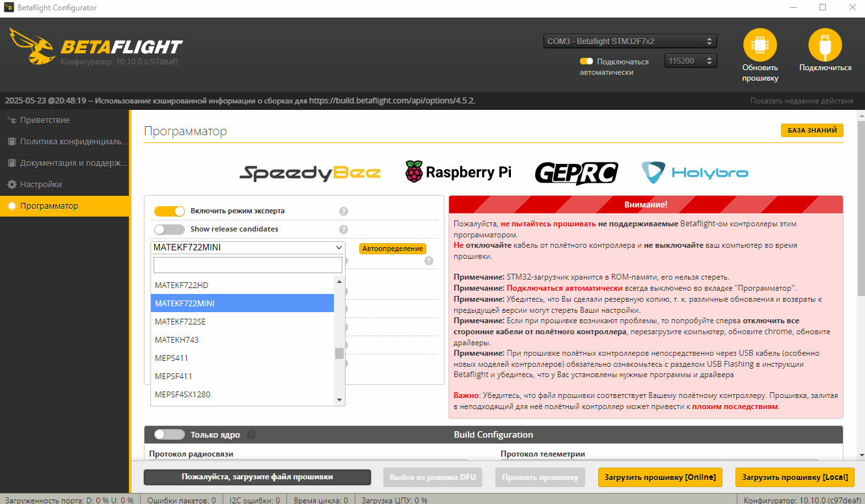Click the board list scrollbar thumb
This screenshot has width=865, height=504.
click(x=339, y=354)
